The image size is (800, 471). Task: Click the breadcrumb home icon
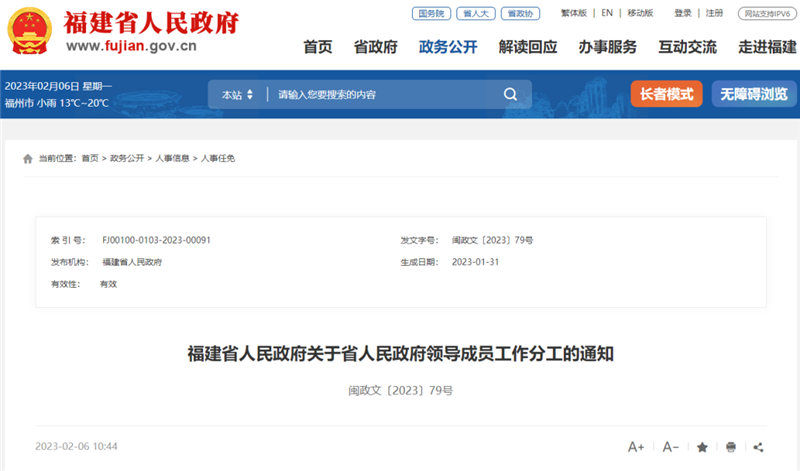[x=26, y=159]
